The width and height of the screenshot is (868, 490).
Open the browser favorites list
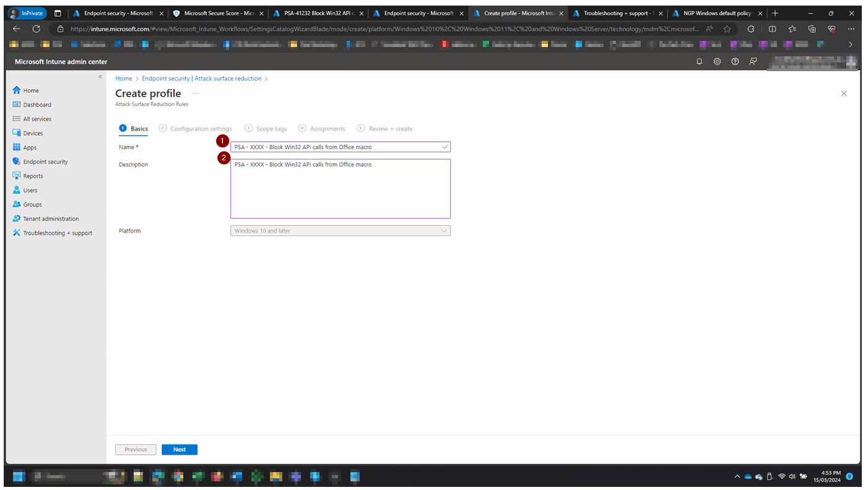click(792, 28)
